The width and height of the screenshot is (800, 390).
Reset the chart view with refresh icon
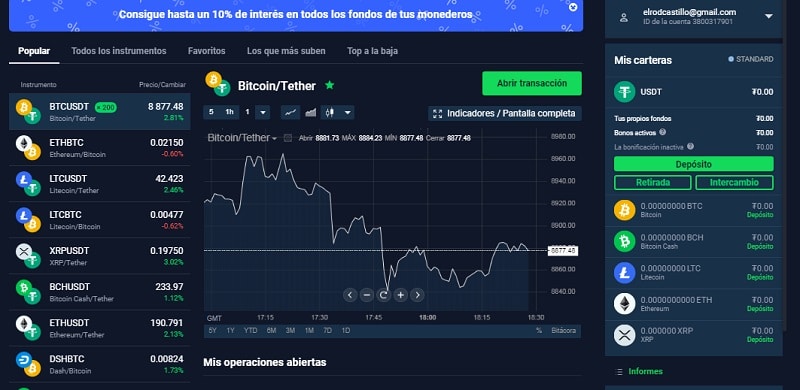383,295
